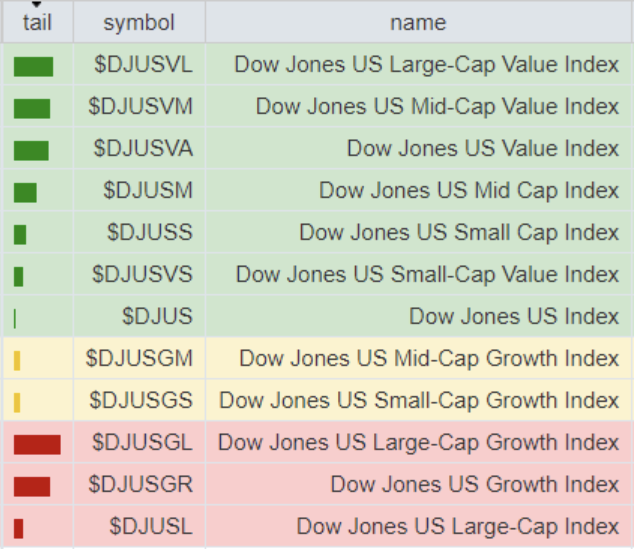Select the $DJUSGS symbol cell
The image size is (636, 550).
[141, 400]
